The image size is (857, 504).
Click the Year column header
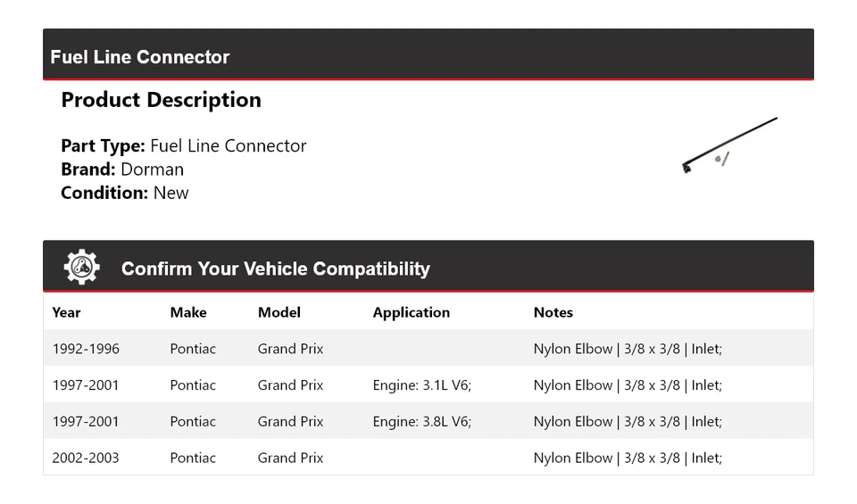coord(66,312)
